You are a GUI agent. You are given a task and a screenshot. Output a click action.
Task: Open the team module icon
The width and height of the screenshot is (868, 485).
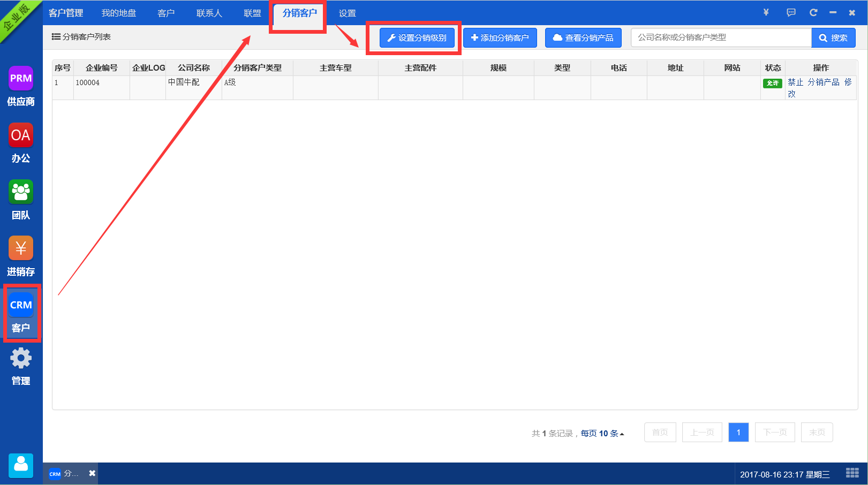click(x=21, y=192)
